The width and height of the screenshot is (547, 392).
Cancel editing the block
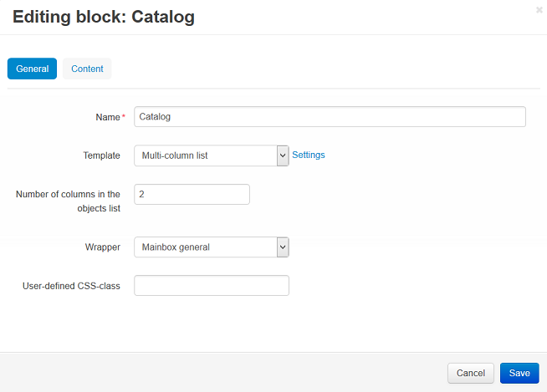471,373
